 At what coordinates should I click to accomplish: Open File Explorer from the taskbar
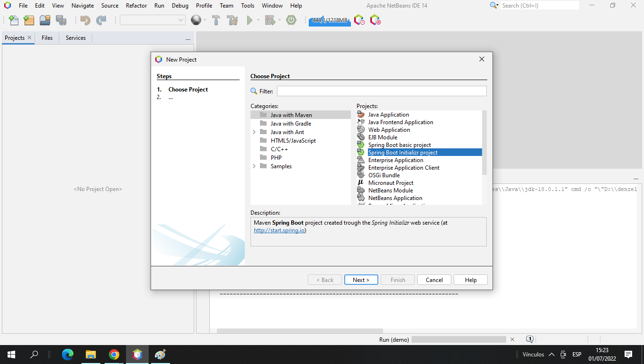[x=91, y=354]
